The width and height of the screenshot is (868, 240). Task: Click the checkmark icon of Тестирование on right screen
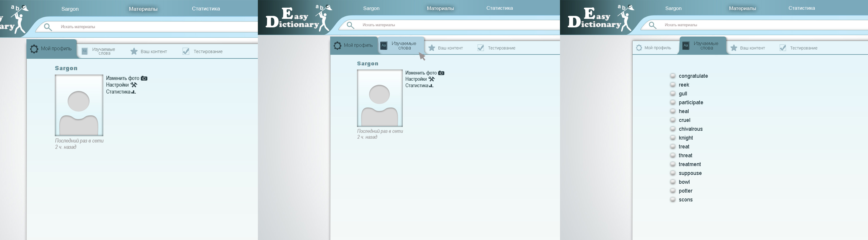pos(783,48)
